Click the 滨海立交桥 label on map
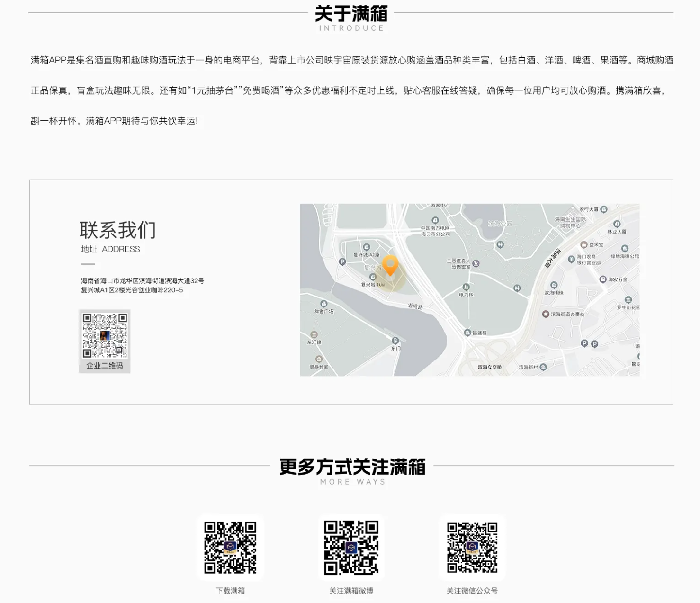This screenshot has height=603, width=700. pos(490,367)
